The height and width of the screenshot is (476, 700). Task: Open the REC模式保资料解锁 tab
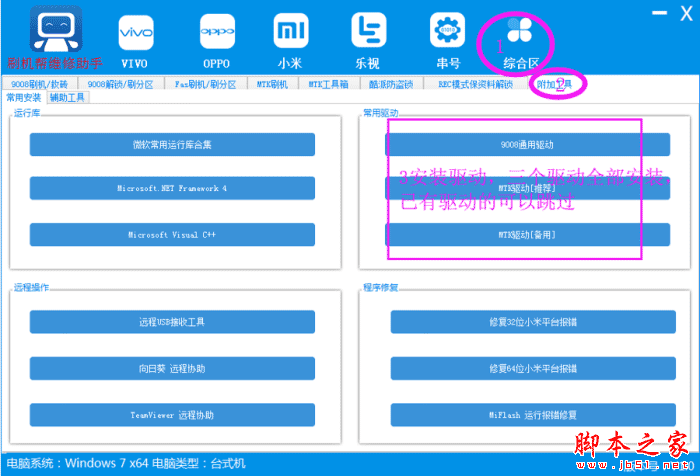[475, 84]
